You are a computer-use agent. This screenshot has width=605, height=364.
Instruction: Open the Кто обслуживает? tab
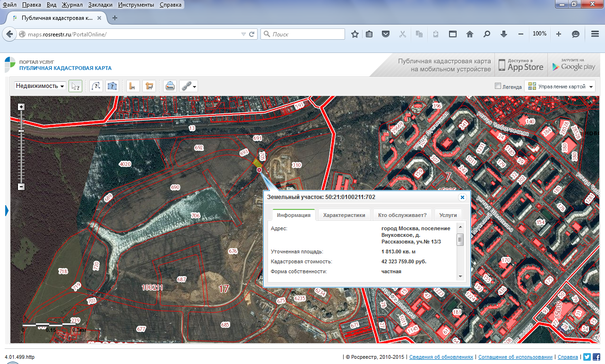tap(402, 215)
